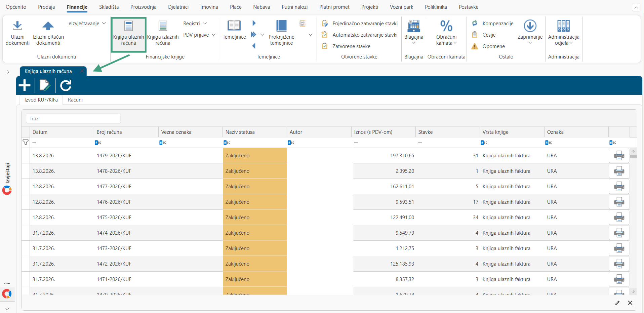644x313 pixels.
Task: Click Izlazni eRačun dokumenti upload icon
Action: pos(48,26)
